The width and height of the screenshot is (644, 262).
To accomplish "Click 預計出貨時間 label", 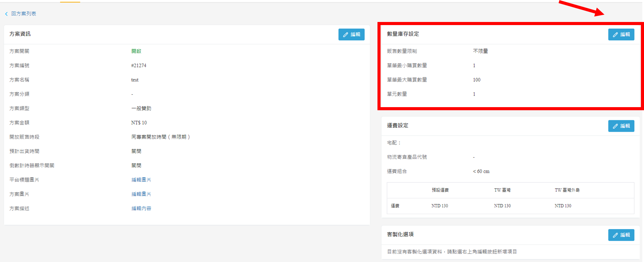I will [24, 151].
